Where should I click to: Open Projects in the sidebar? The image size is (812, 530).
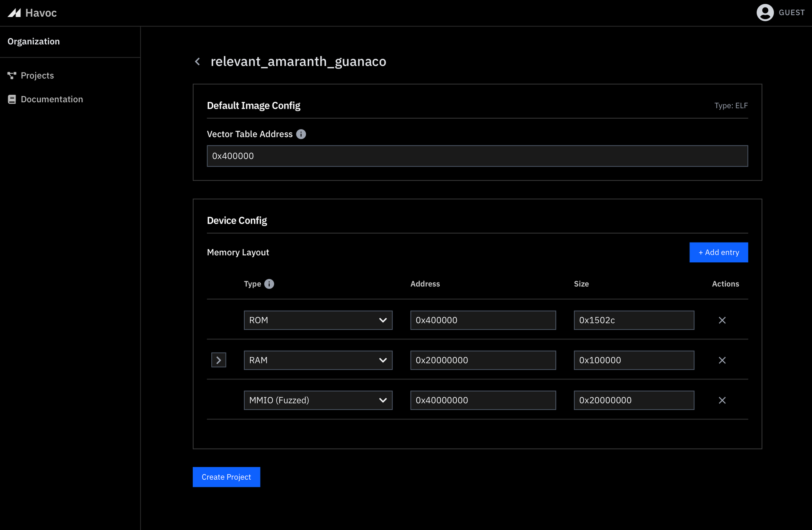(x=37, y=75)
